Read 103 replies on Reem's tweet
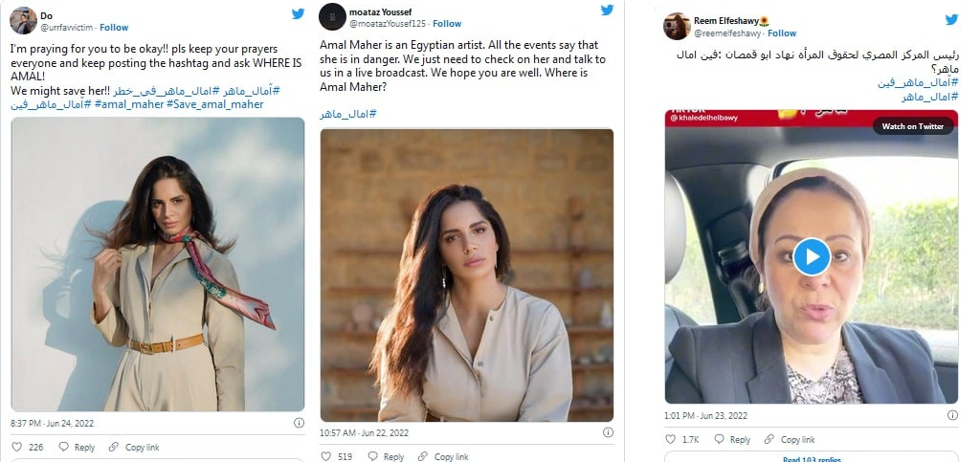The width and height of the screenshot is (980, 462). click(x=812, y=458)
